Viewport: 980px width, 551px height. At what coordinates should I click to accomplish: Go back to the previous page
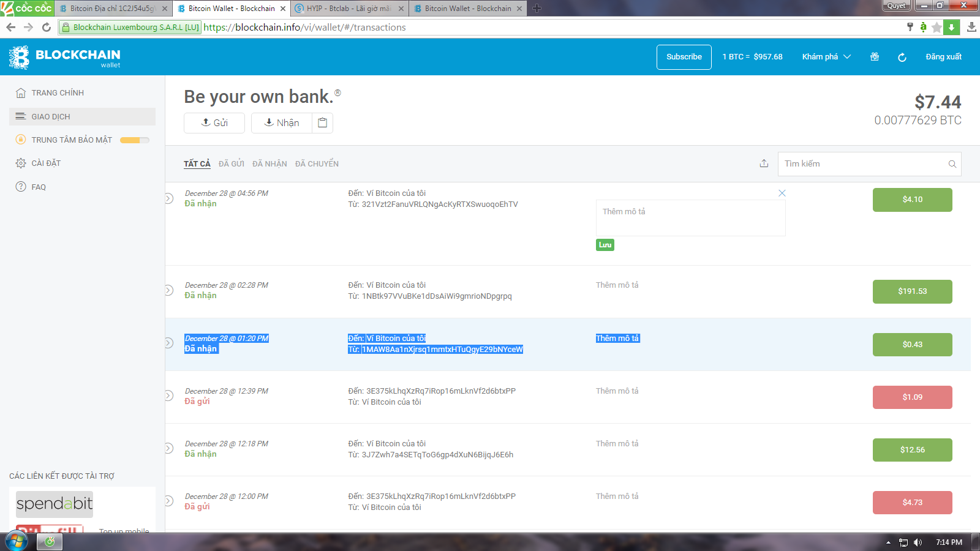(10, 27)
